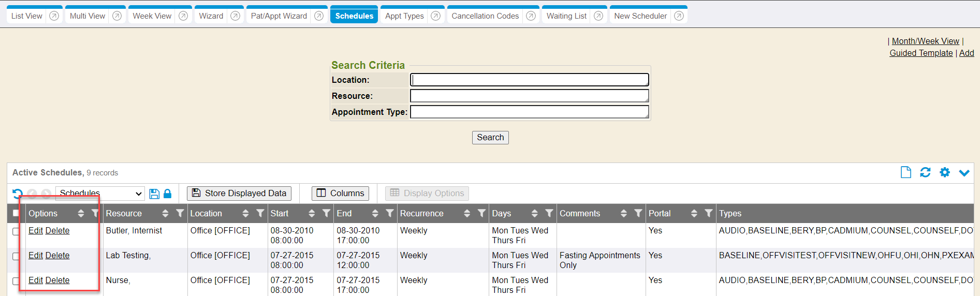
Task: Open List View pop-out arrow icon
Action: point(54,16)
